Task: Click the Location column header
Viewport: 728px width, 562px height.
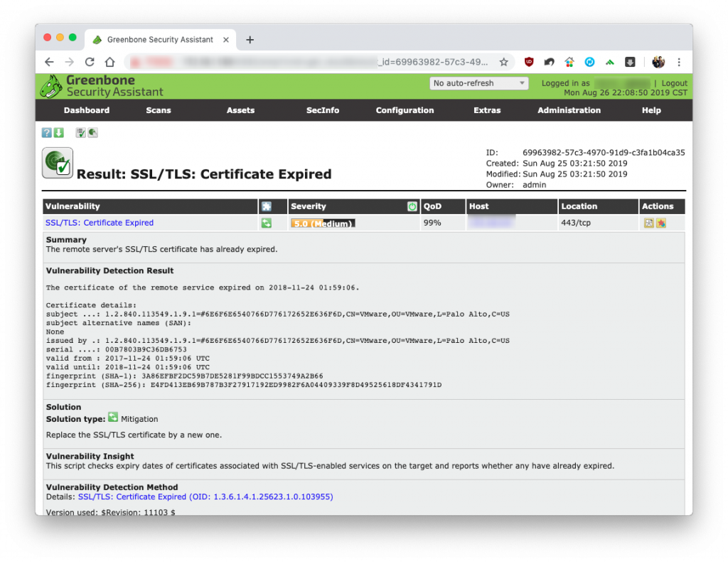Action: pyautogui.click(x=579, y=206)
